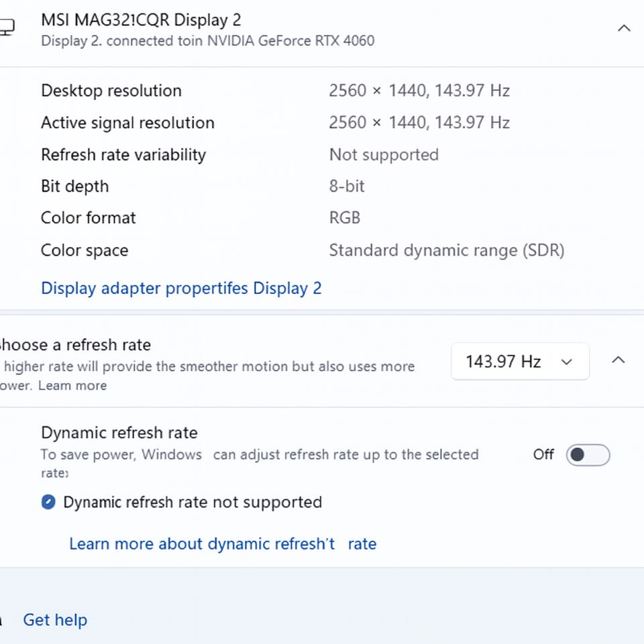
Task: Click the blue dynamic refresh rate status icon
Action: tap(48, 502)
